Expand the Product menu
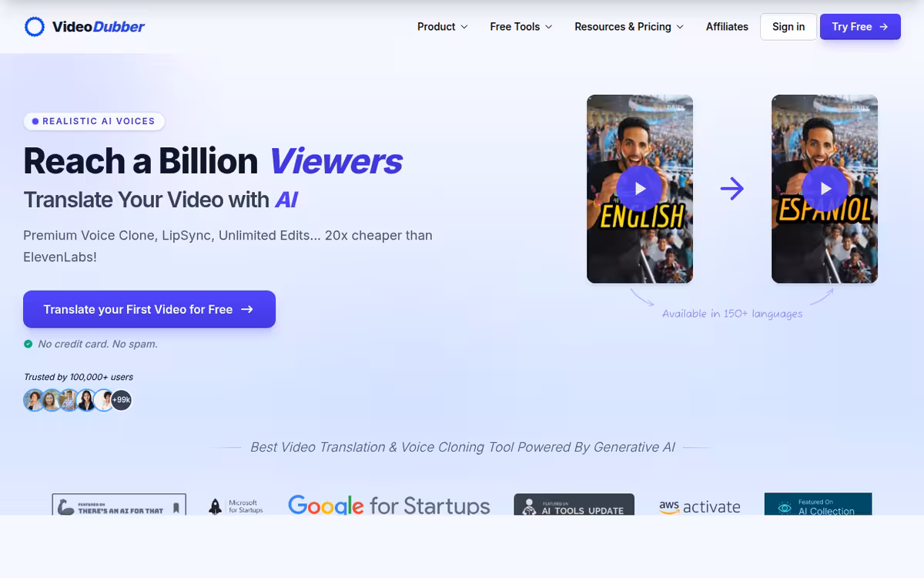The height and width of the screenshot is (578, 924). 443,26
